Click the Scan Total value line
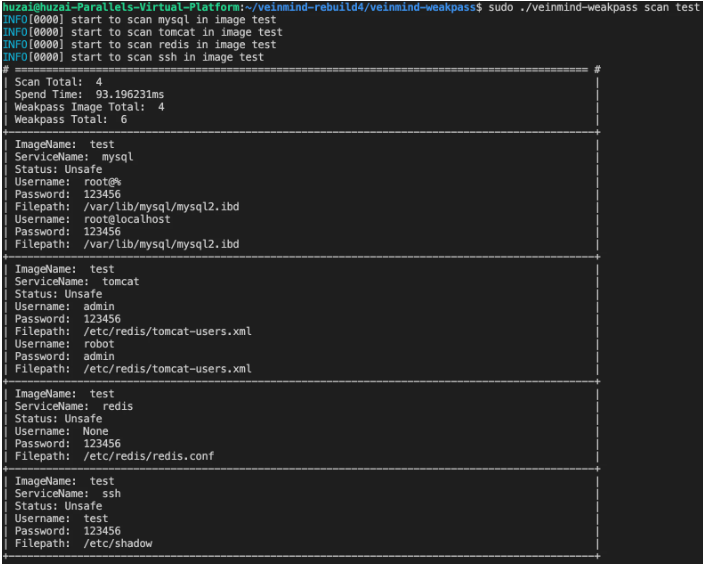703x564 pixels. point(58,82)
